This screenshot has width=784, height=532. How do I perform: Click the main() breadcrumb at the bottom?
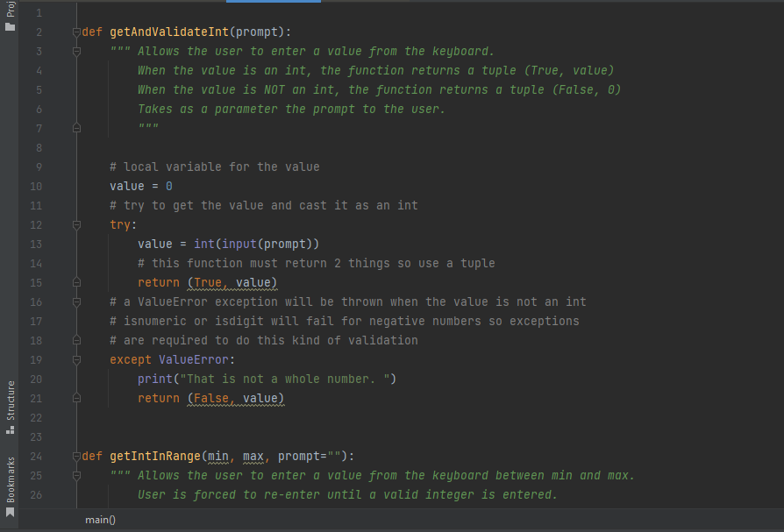[100, 520]
